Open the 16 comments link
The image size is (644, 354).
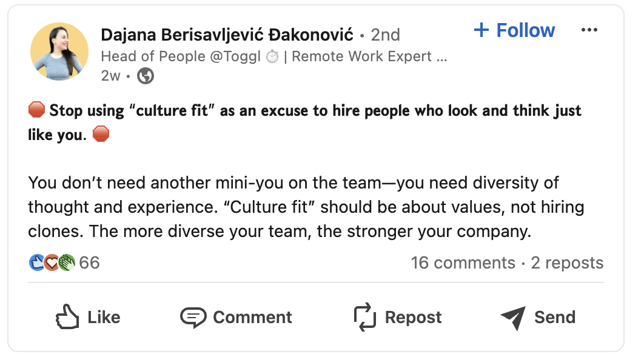(464, 262)
